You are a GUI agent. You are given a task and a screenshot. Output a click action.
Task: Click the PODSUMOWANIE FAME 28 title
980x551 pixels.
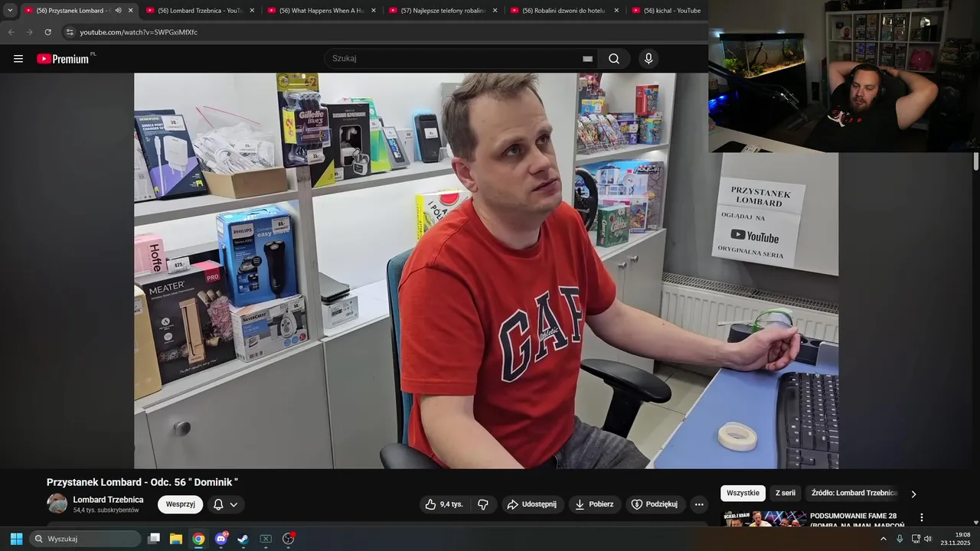(857, 520)
